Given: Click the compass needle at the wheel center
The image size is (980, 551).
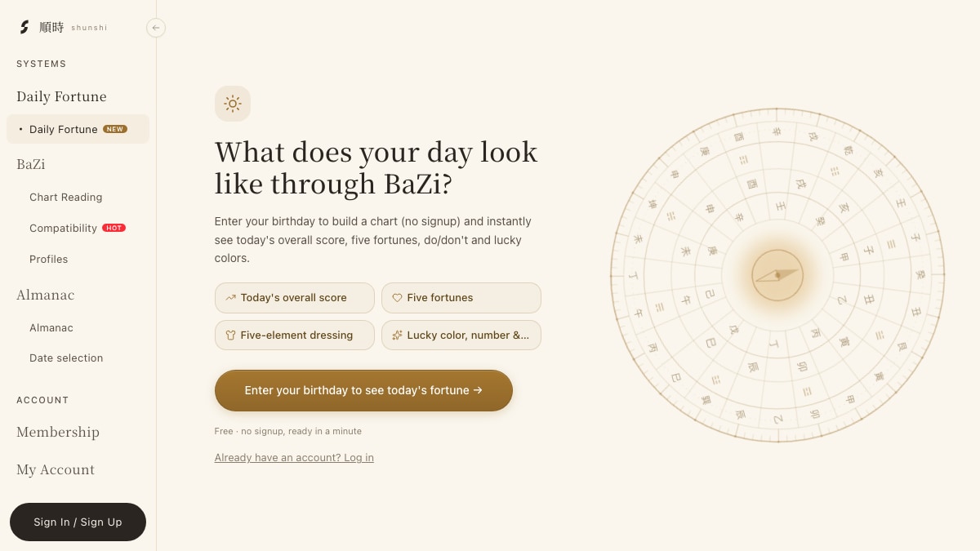Looking at the screenshot, I should click(x=777, y=275).
